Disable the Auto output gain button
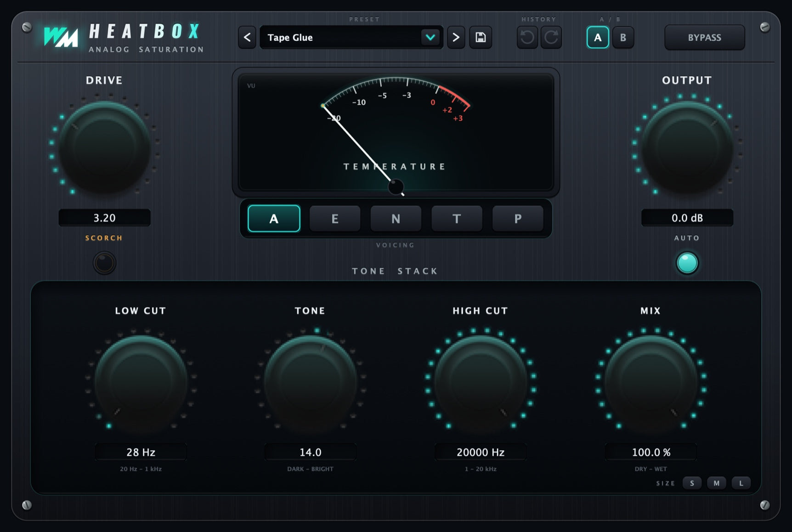Screen dimensions: 792x532 [687, 263]
